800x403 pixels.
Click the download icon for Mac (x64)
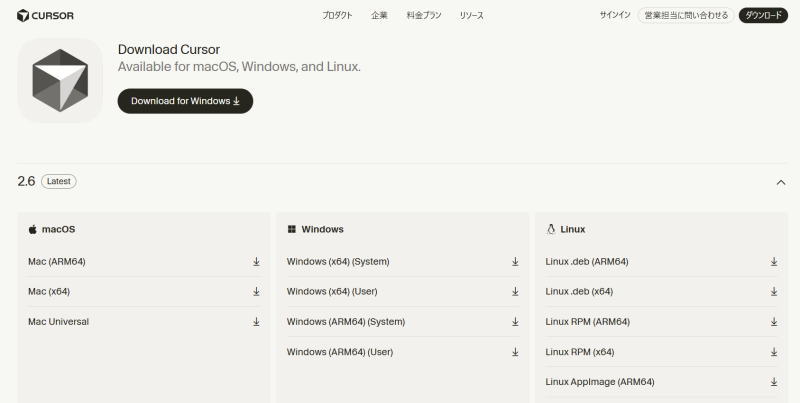point(256,292)
